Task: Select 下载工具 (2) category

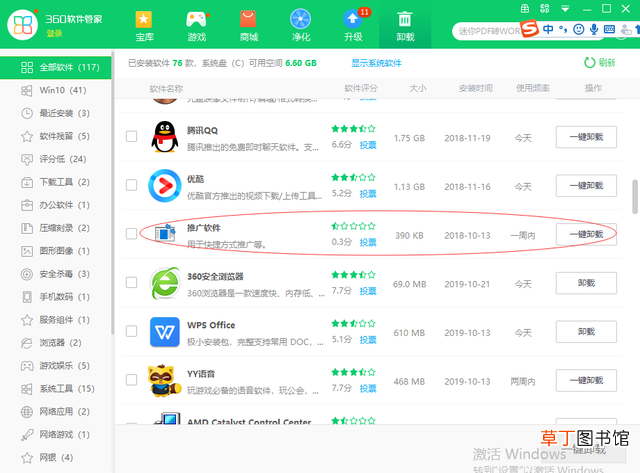Action: click(56, 182)
